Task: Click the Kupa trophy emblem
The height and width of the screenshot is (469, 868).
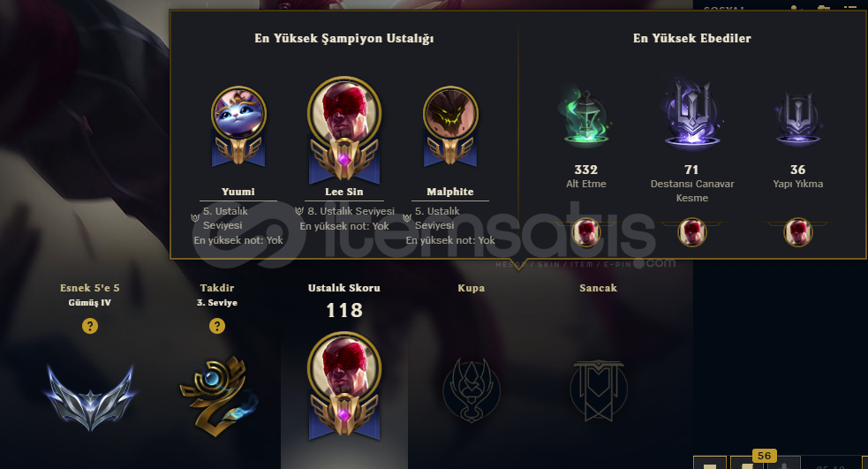Action: click(472, 391)
